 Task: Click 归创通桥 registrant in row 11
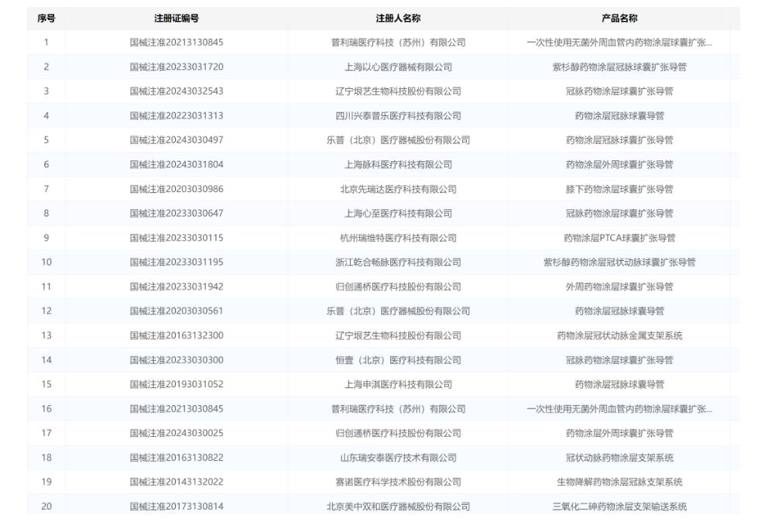[398, 287]
